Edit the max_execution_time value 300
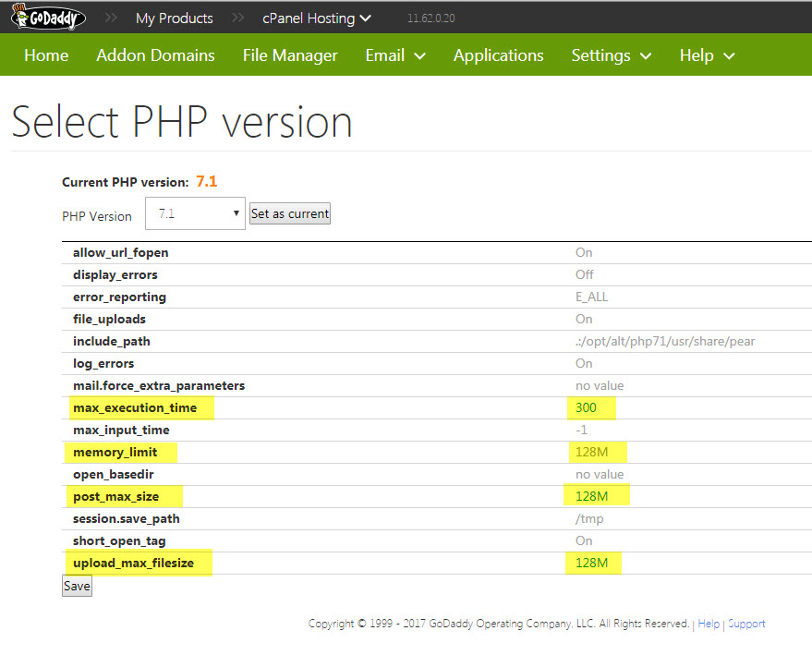 586,407
